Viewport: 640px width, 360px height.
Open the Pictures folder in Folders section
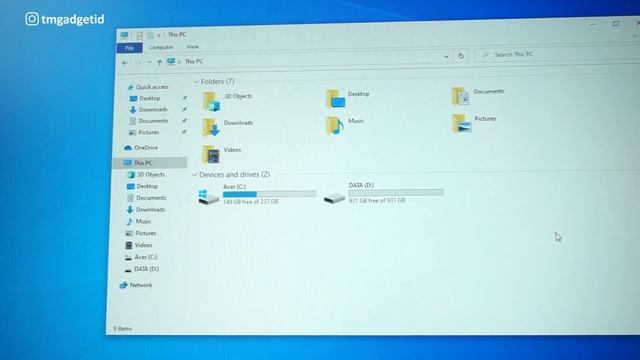462,124
